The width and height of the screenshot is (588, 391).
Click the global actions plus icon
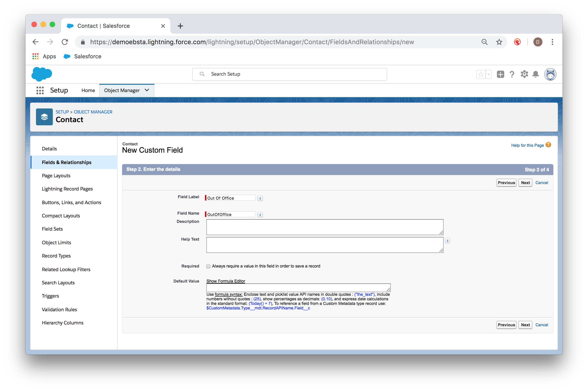pyautogui.click(x=500, y=74)
